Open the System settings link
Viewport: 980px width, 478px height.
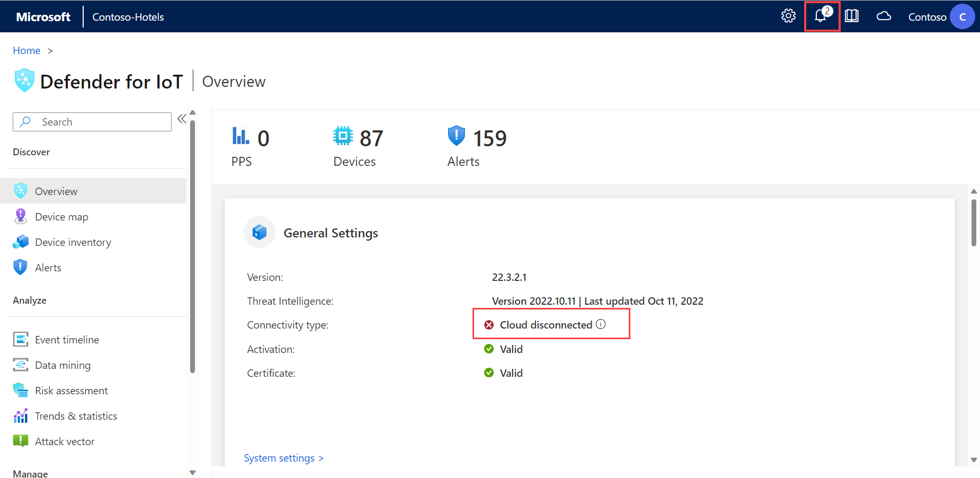[x=283, y=458]
